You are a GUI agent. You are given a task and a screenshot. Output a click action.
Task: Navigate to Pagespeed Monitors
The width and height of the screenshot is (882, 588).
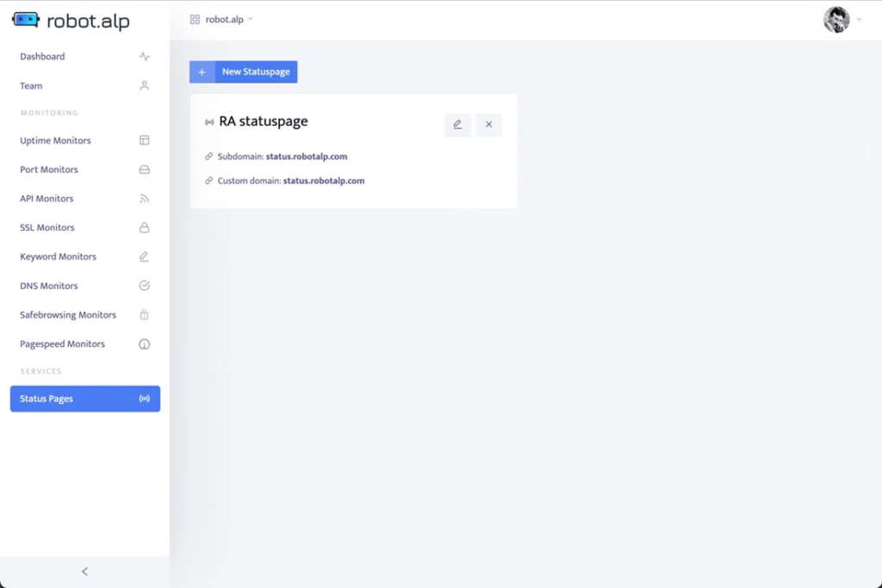tap(62, 344)
